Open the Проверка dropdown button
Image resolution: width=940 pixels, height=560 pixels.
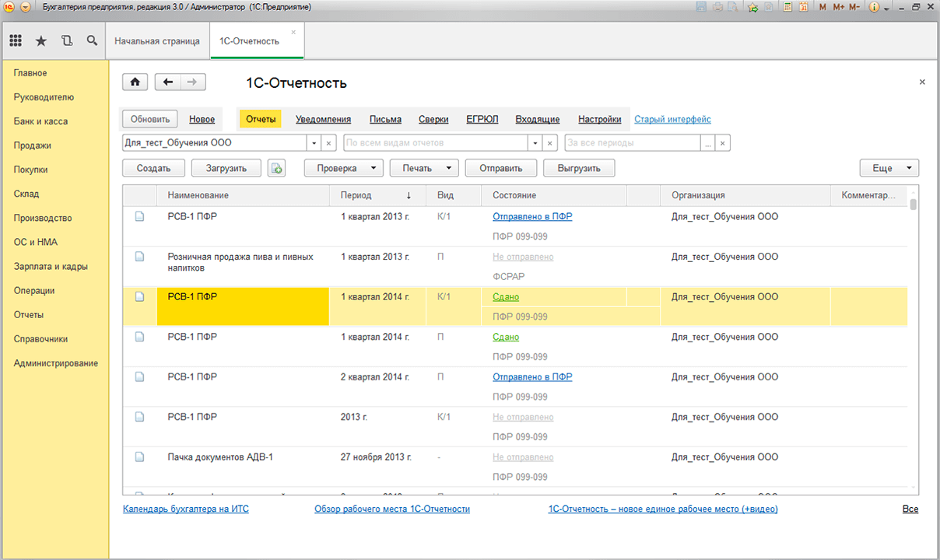tap(343, 168)
